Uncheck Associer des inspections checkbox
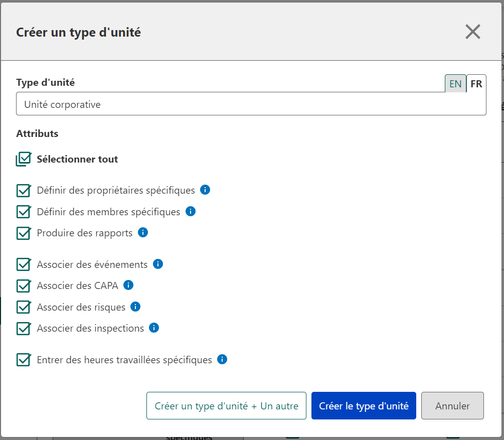The height and width of the screenshot is (440, 504). pos(24,329)
